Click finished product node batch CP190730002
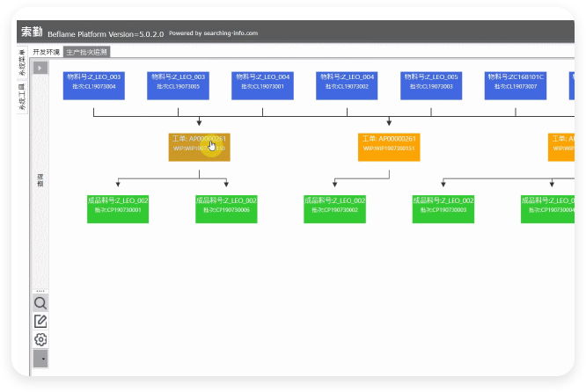 pos(334,208)
